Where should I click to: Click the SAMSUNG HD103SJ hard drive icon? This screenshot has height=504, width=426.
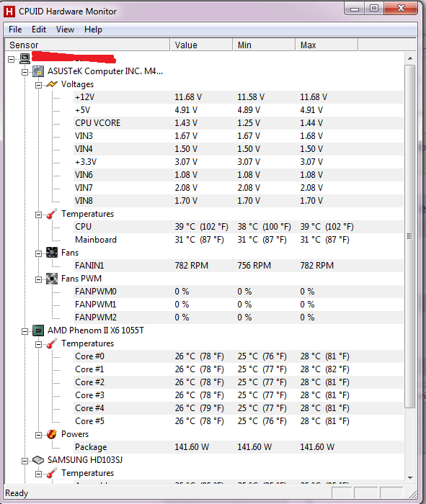pos(38,460)
